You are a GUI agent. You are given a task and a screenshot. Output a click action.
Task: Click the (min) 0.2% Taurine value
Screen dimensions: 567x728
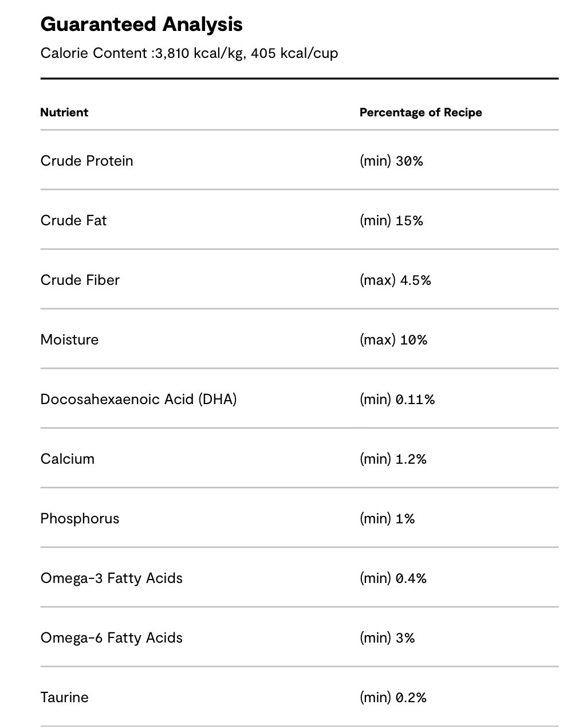click(393, 698)
